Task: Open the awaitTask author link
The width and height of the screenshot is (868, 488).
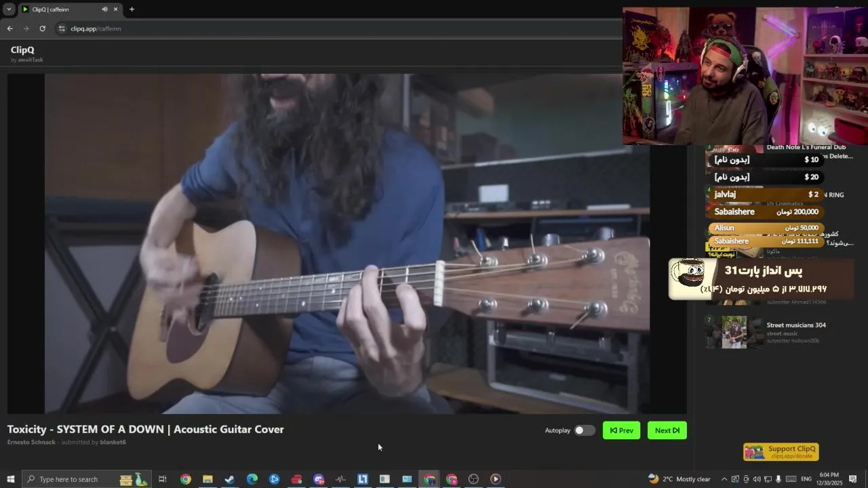Action: point(31,60)
